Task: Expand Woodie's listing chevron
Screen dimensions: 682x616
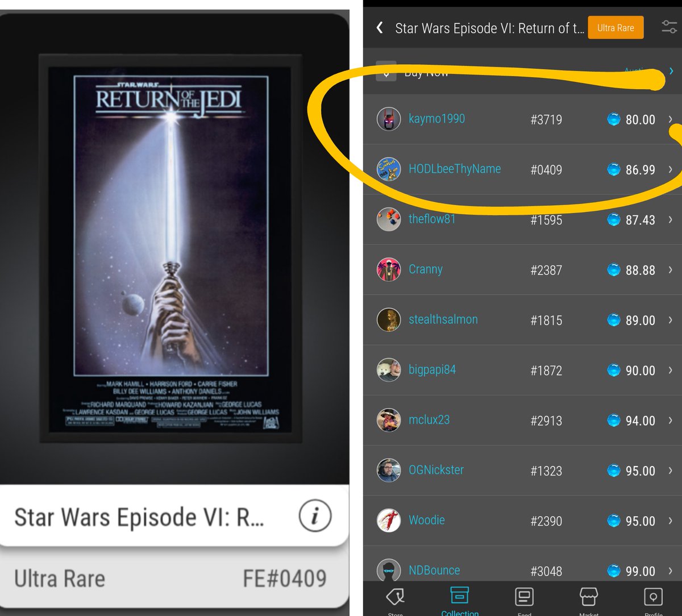Action: tap(671, 521)
